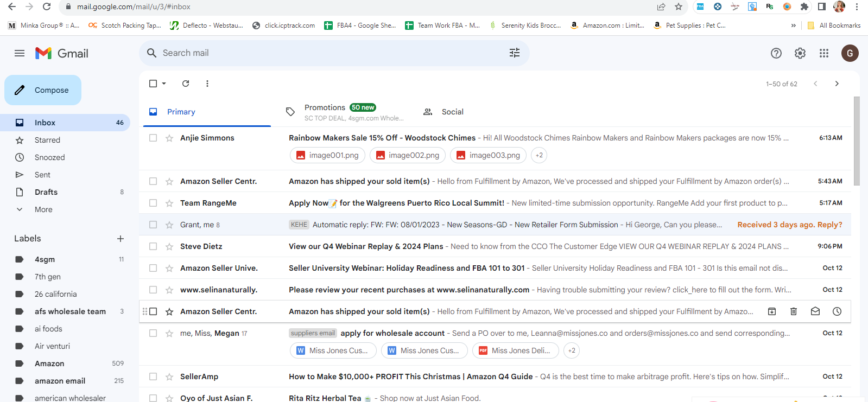The height and width of the screenshot is (402, 868).
Task: Open FBA4 Google Sheets bookmark
Action: (360, 25)
